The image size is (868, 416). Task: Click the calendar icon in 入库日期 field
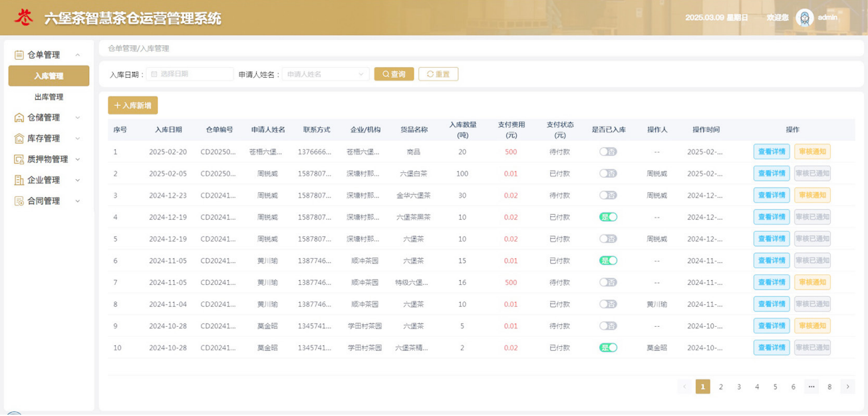154,75
